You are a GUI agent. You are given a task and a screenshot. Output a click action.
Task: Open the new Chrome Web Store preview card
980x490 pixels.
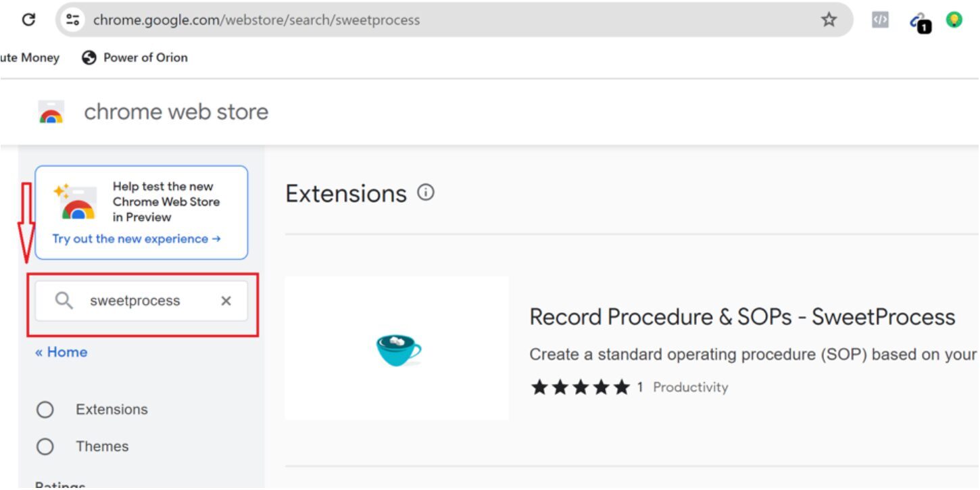pyautogui.click(x=141, y=212)
